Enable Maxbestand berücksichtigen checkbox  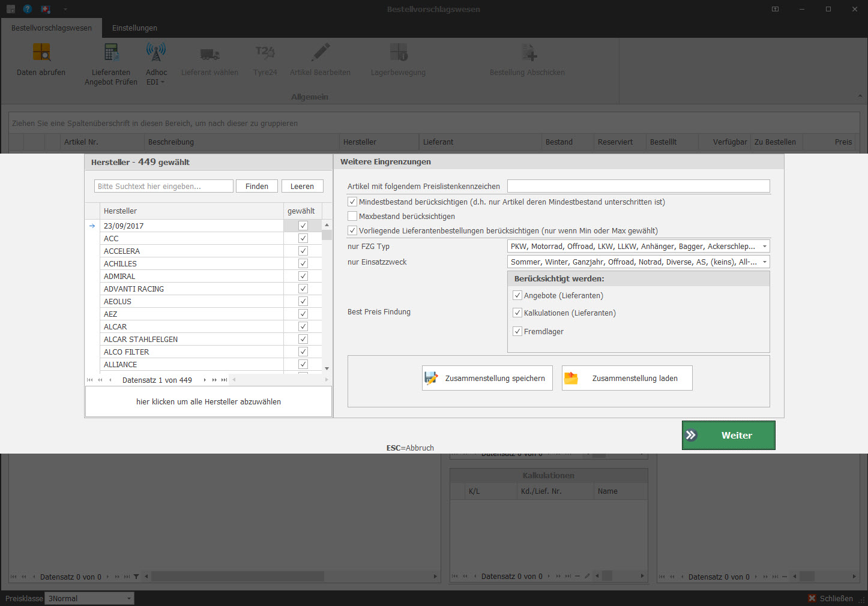click(x=352, y=216)
